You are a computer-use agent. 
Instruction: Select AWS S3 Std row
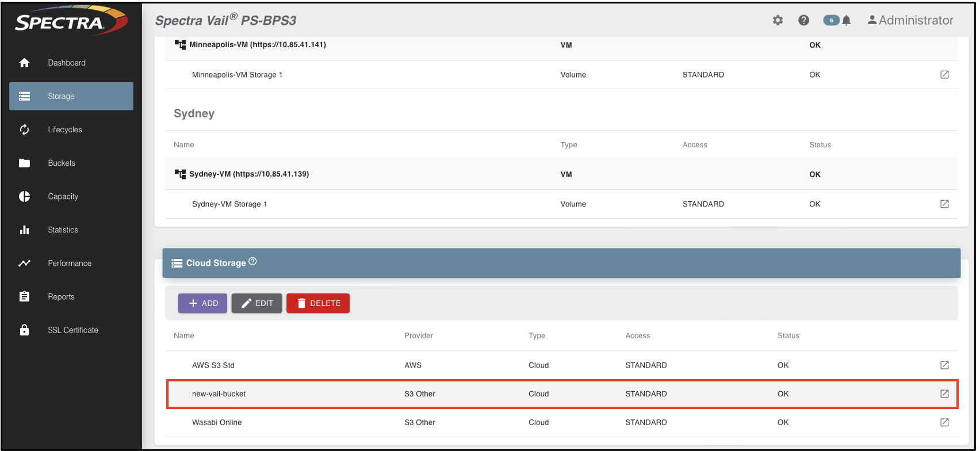click(561, 365)
